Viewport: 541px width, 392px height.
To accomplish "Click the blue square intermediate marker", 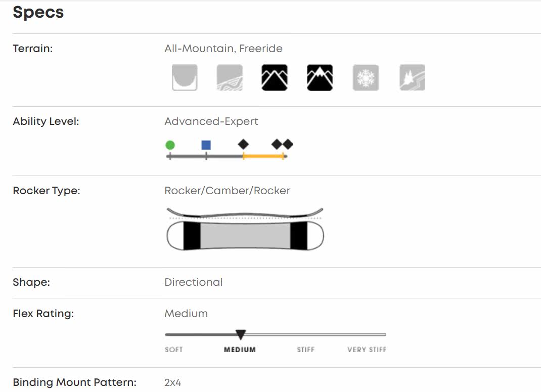I will coord(206,145).
